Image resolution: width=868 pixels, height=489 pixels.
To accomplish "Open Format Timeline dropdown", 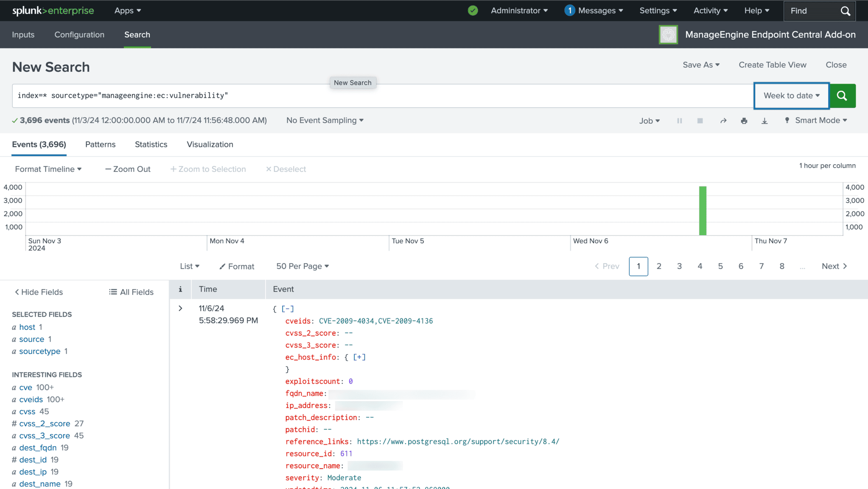I will (48, 169).
